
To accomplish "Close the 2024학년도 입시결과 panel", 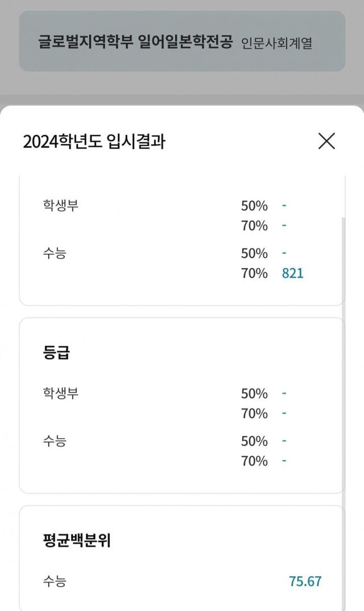I will tap(326, 141).
